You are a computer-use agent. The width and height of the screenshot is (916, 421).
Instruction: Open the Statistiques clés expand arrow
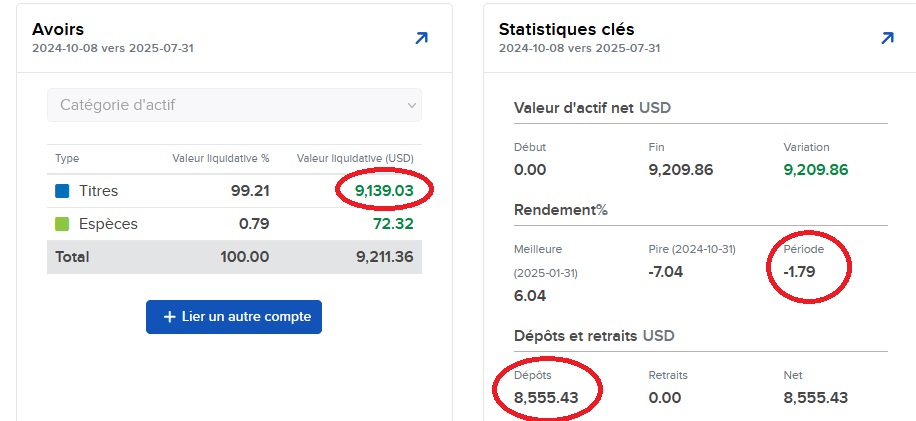tap(887, 39)
